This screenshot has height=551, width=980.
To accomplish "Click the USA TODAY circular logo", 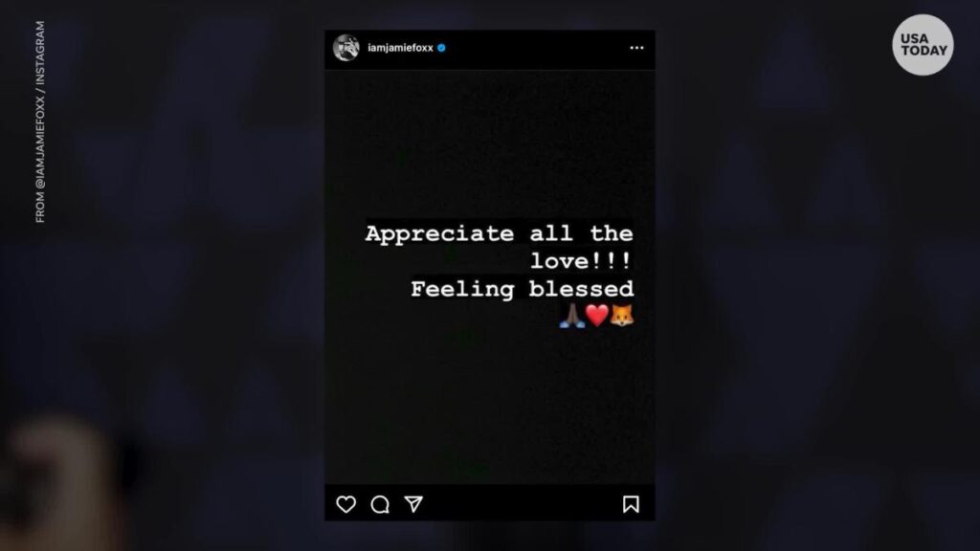I will [x=923, y=45].
